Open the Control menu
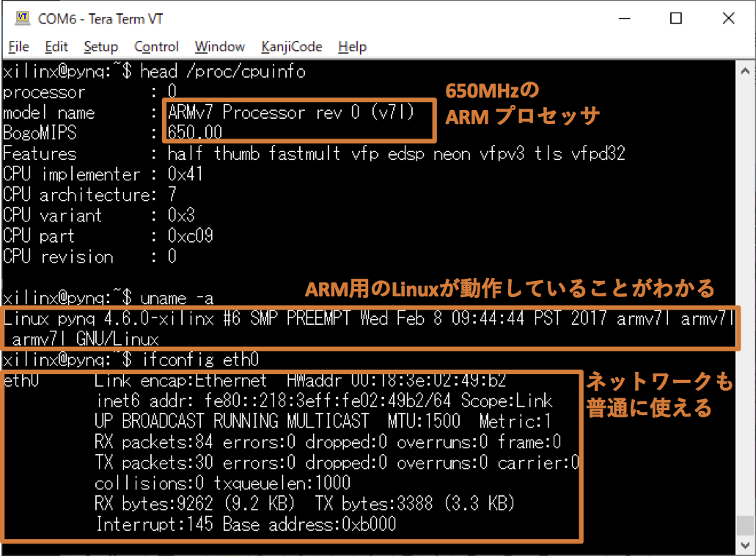This screenshot has width=756, height=556. [156, 46]
